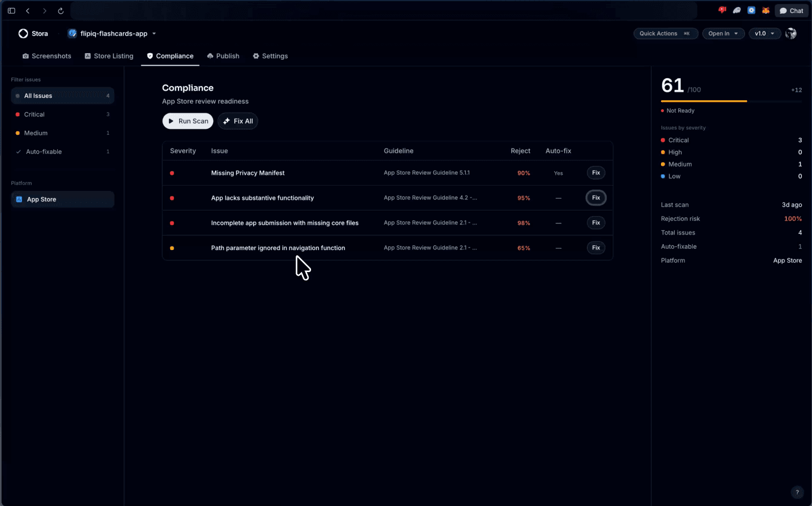
Task: Open the flipiq-flashcards-app project switcher
Action: click(x=111, y=33)
